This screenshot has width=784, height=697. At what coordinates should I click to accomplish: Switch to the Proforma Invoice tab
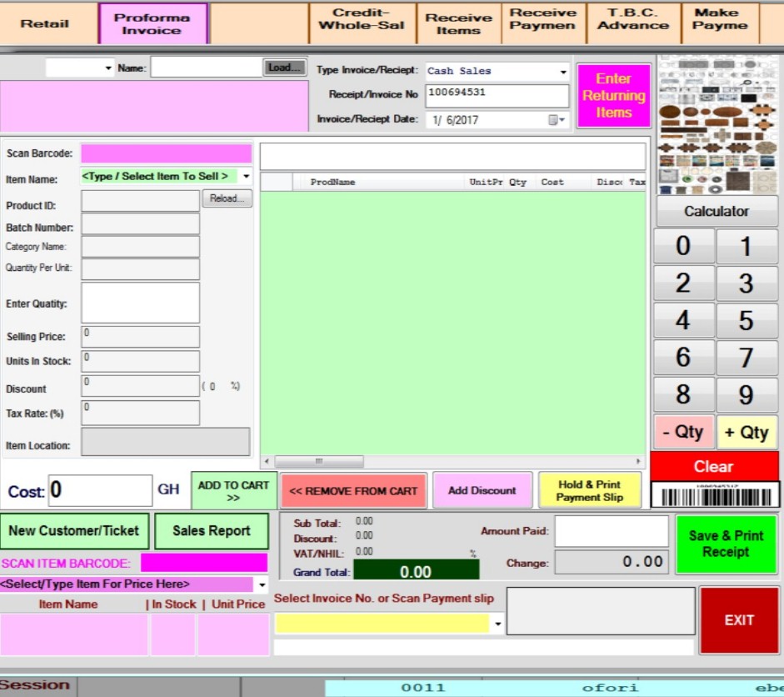tap(152, 23)
